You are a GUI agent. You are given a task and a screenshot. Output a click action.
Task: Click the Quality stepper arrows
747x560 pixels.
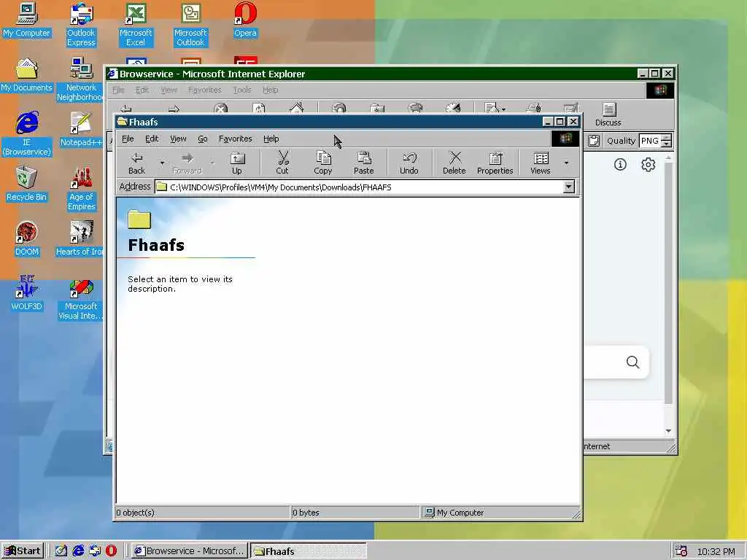[667, 141]
